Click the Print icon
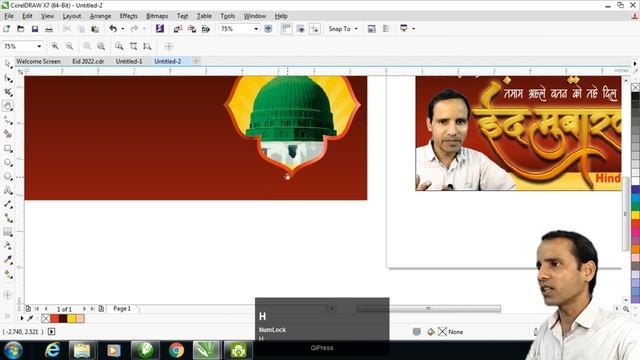Image resolution: width=640 pixels, height=360 pixels. 49,29
